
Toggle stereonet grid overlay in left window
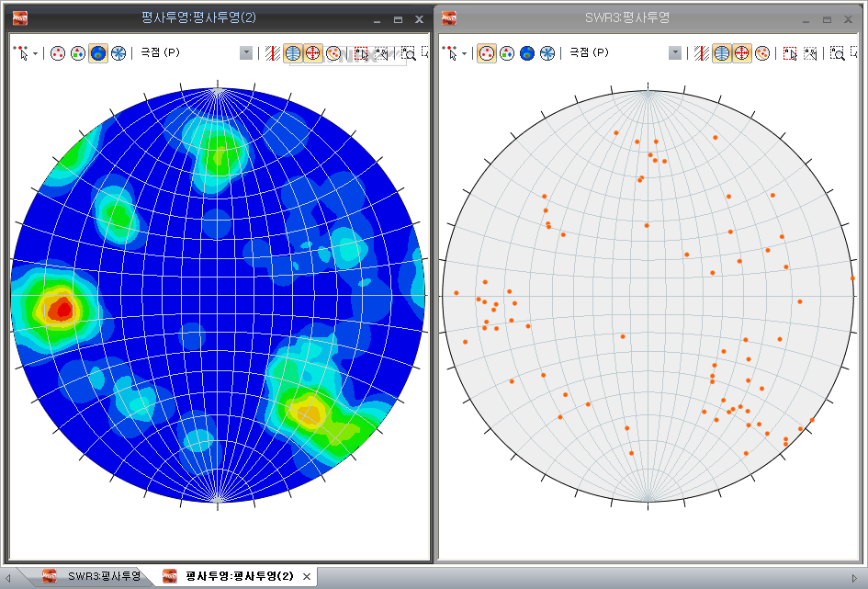pyautogui.click(x=293, y=53)
